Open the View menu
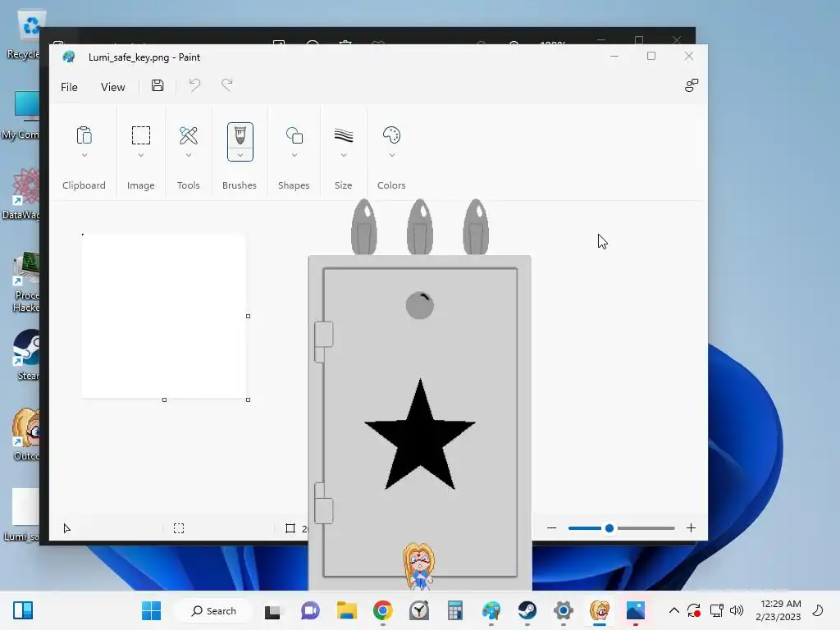840x630 pixels. tap(112, 87)
